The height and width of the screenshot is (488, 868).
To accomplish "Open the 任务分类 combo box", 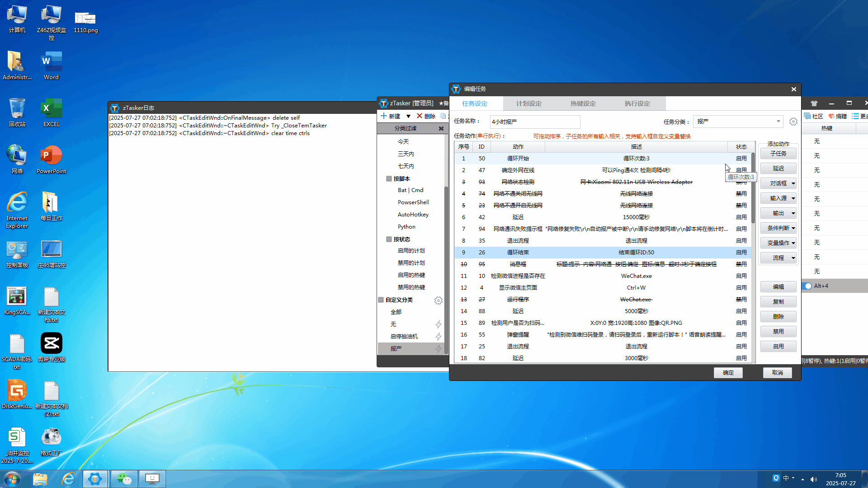I will 738,122.
